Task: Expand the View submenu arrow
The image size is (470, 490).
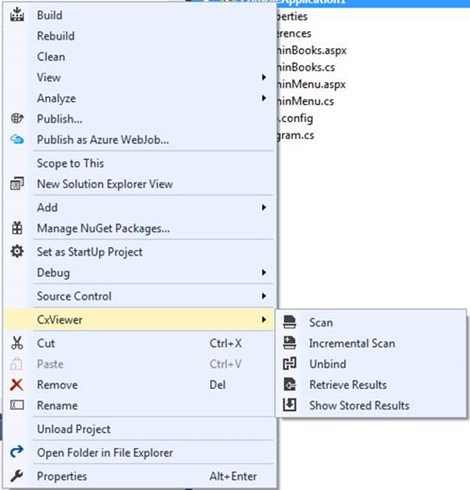Action: click(264, 77)
